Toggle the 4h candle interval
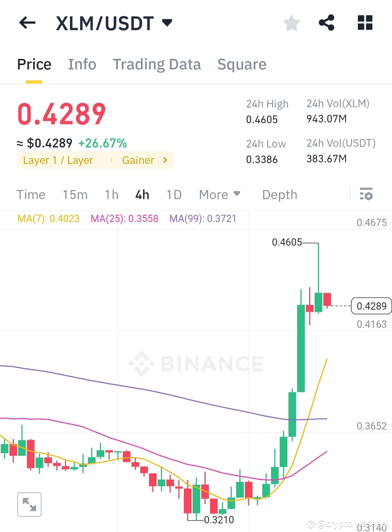The image size is (392, 532). click(x=142, y=194)
